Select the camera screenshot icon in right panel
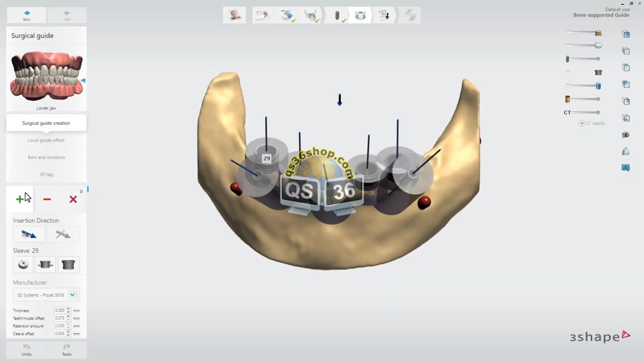Screen dimensions: 644x362 pos(626,134)
